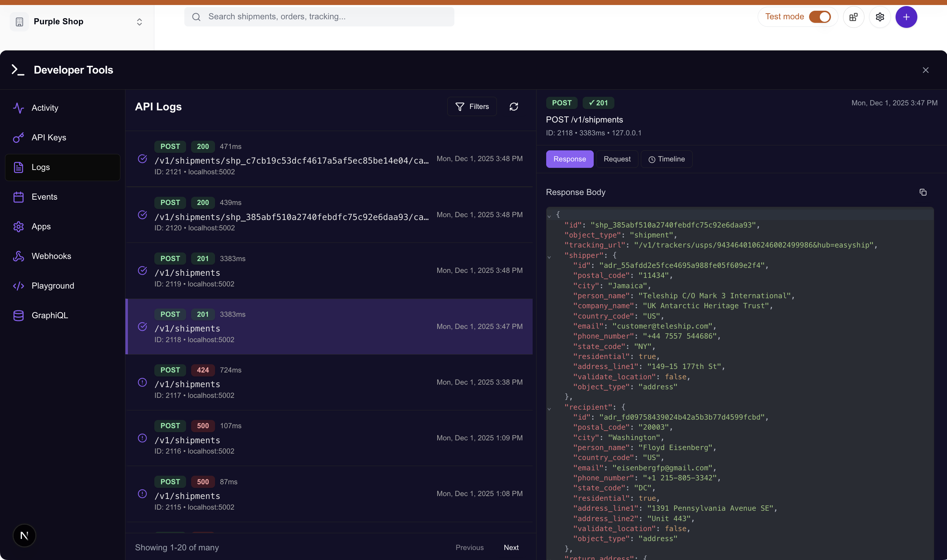Go to Events section
Screen dimensions: 947x560
click(x=62, y=196)
